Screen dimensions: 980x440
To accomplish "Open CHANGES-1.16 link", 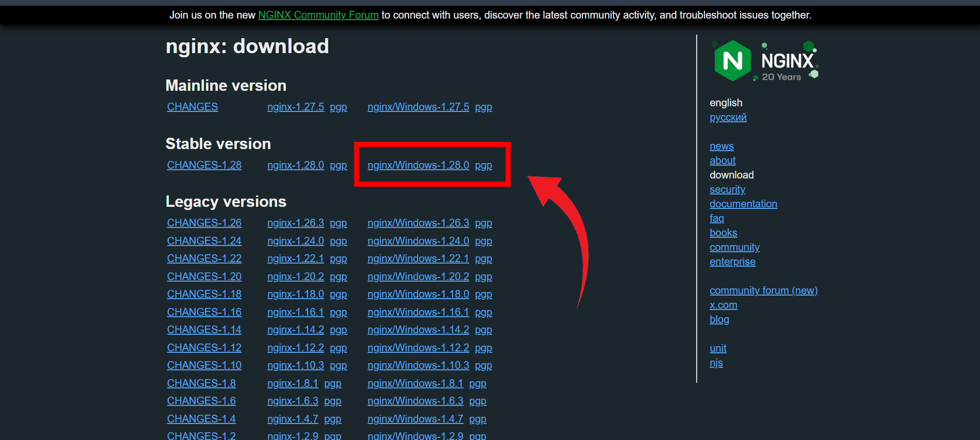I will coord(204,312).
